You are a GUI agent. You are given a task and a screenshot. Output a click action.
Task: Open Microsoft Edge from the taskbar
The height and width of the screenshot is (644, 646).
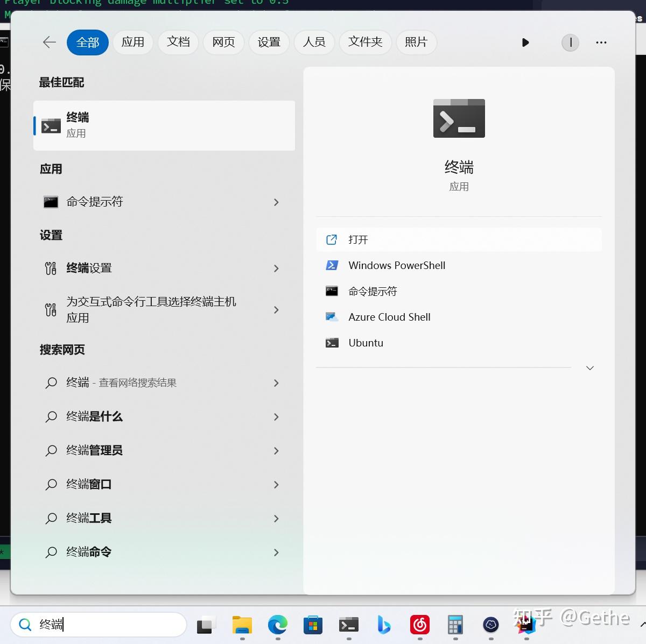pos(278,625)
